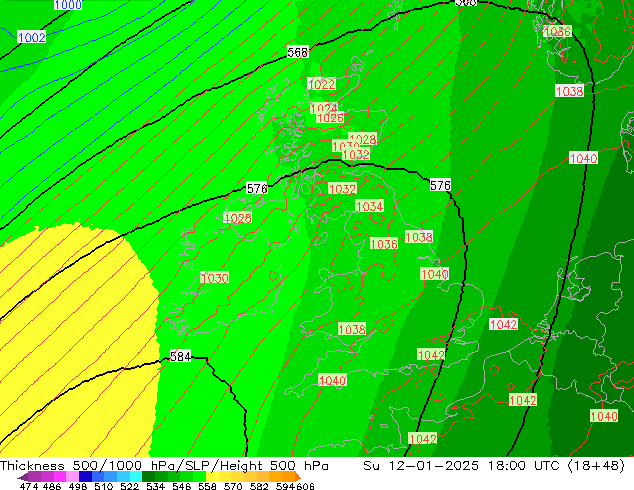634x490 pixels.
Task: Click the 522 legend value
Action: (129, 486)
